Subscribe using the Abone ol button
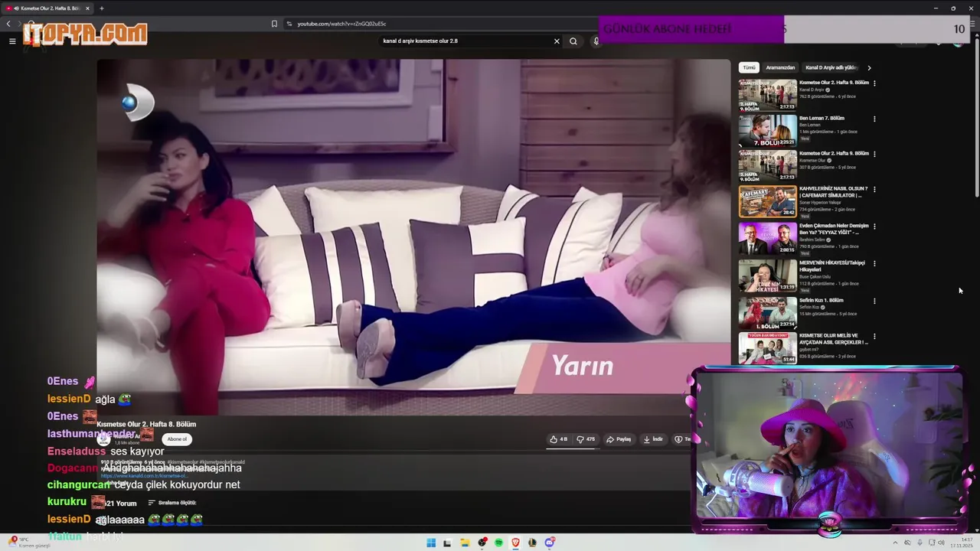 click(177, 439)
